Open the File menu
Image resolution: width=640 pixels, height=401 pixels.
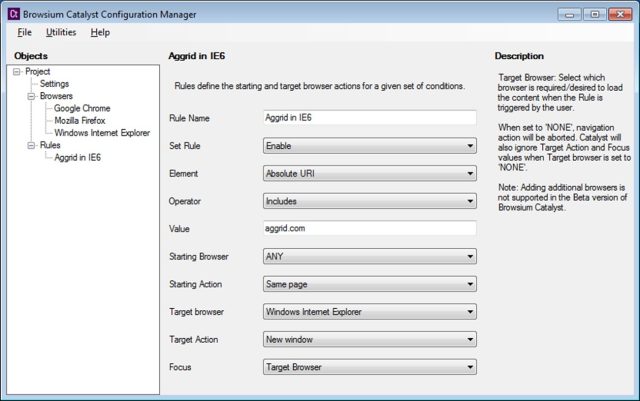pos(24,32)
